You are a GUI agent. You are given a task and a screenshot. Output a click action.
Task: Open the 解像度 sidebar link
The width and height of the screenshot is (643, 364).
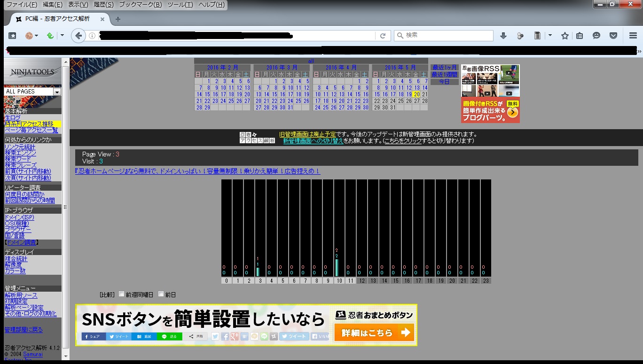[13, 265]
